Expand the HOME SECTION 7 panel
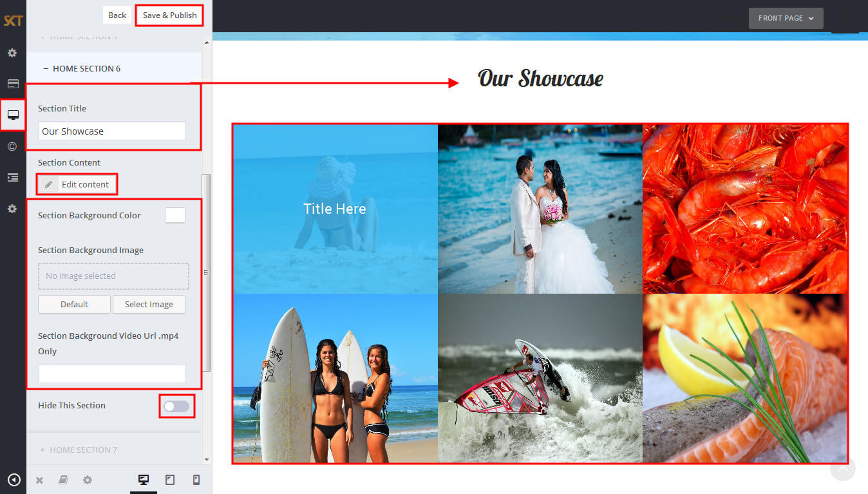The height and width of the screenshot is (494, 868). point(114,450)
